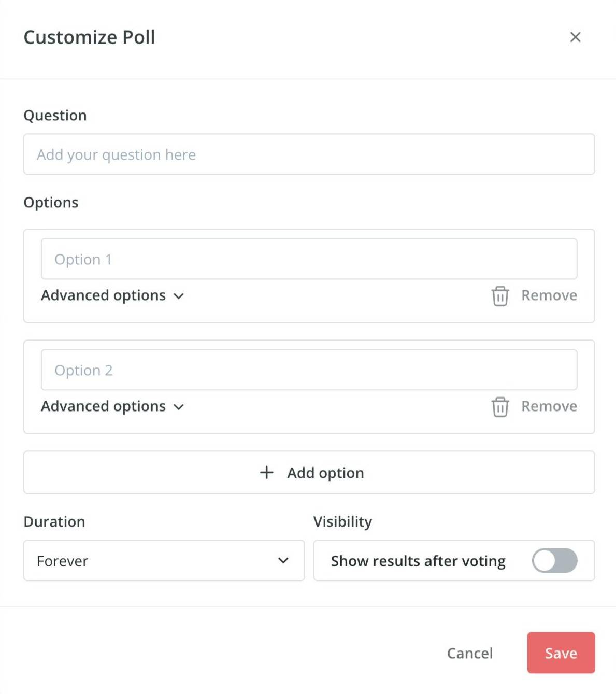The image size is (616, 694).
Task: Click the Add option button
Action: click(309, 472)
